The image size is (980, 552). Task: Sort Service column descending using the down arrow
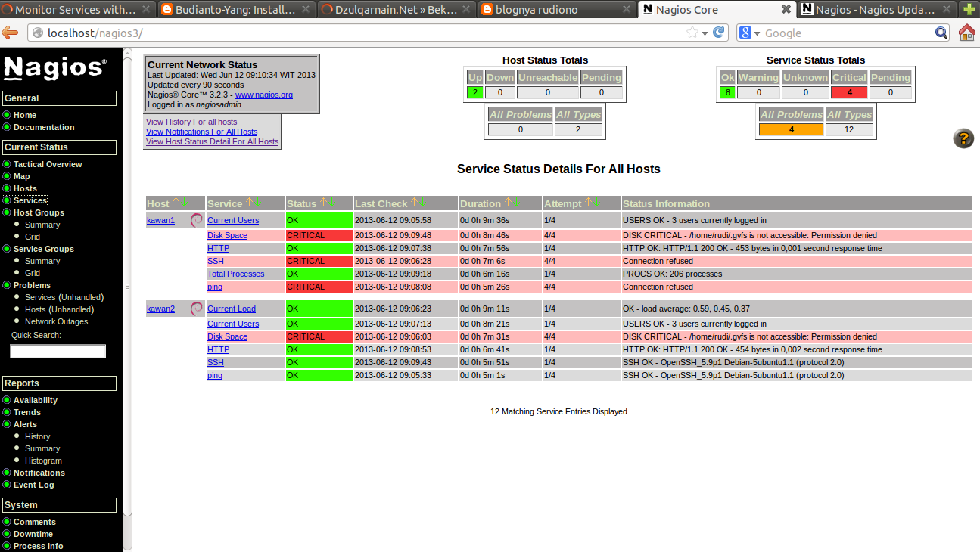[257, 203]
